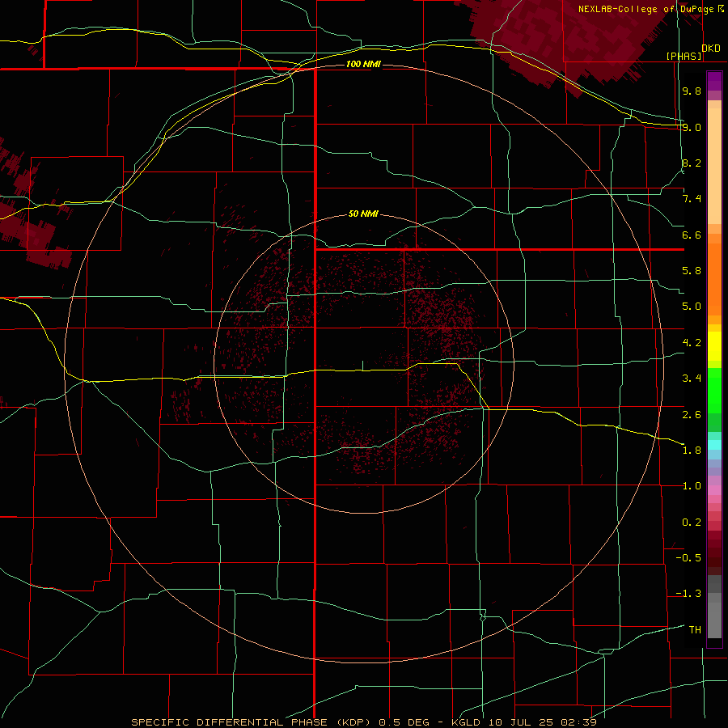This screenshot has height=728, width=728.
Task: Click the TH threshold legend label
Action: [x=695, y=630]
